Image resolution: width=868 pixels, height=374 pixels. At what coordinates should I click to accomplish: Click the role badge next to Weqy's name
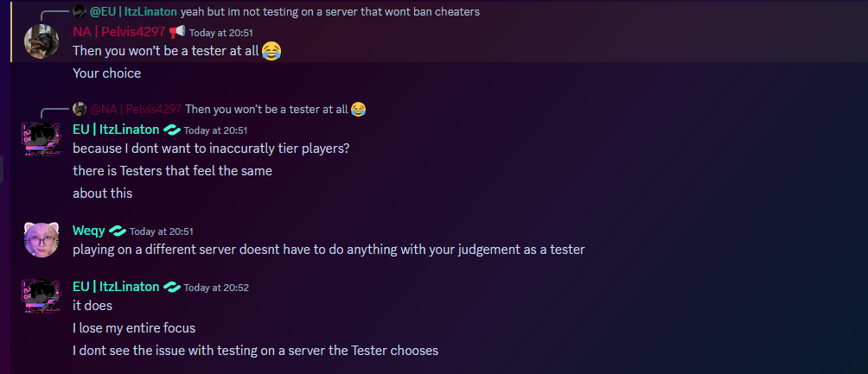coord(118,231)
